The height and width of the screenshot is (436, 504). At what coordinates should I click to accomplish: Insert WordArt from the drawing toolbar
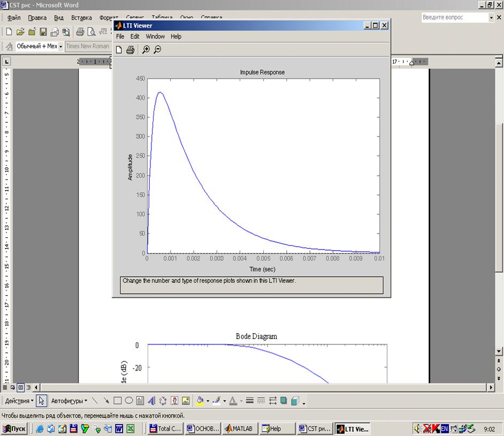pos(151,401)
